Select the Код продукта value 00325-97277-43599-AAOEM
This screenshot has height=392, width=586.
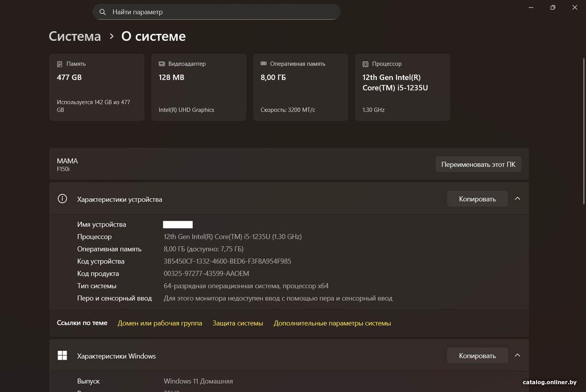[206, 274]
